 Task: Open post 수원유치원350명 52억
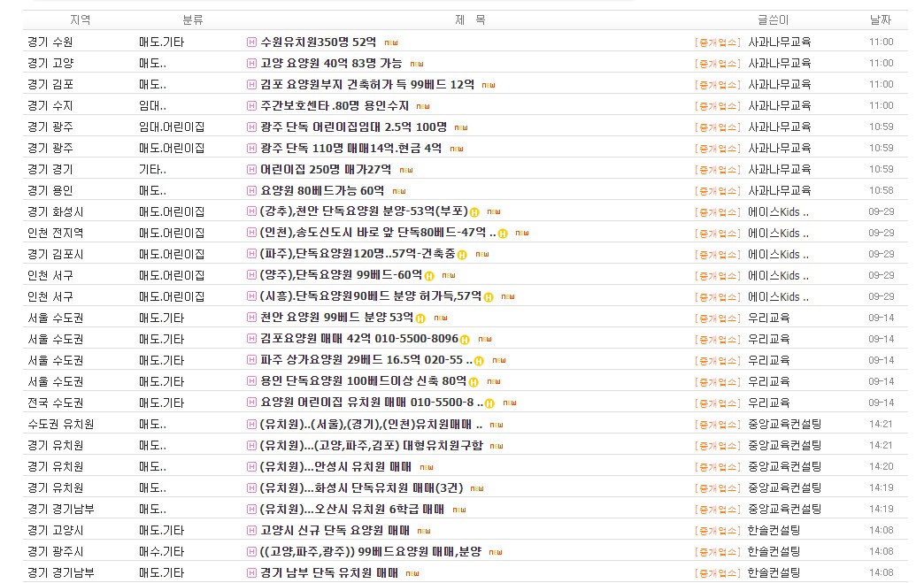(319, 42)
